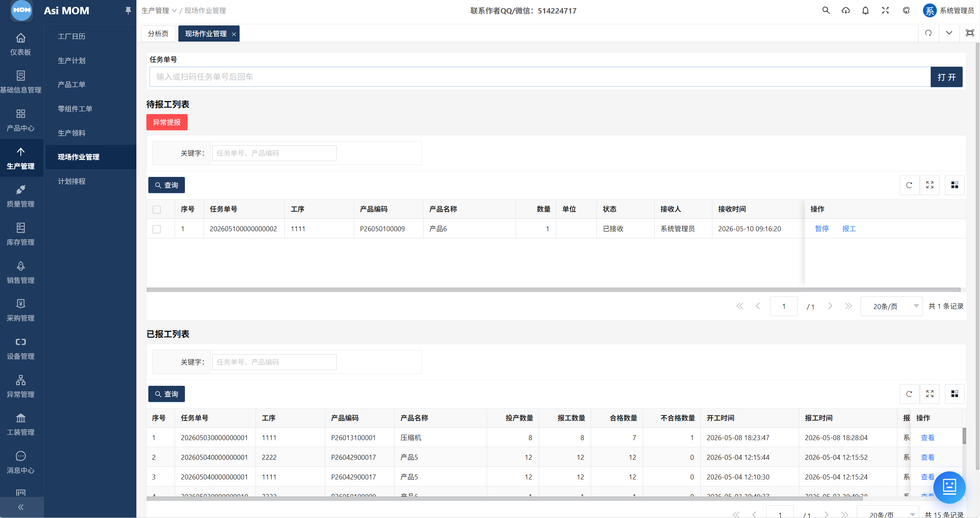Viewport: 980px width, 518px height.
Task: Jump to last page in 待报工列表 pagination
Action: pyautogui.click(x=848, y=306)
